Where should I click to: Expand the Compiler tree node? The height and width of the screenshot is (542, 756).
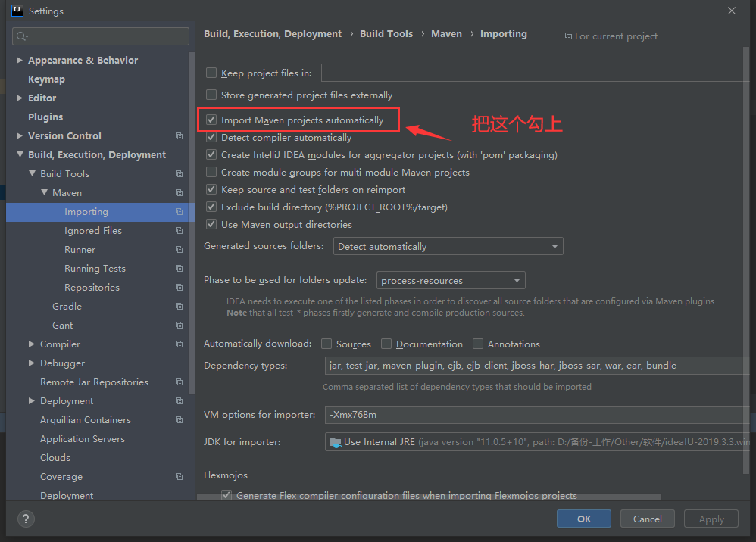click(x=32, y=344)
